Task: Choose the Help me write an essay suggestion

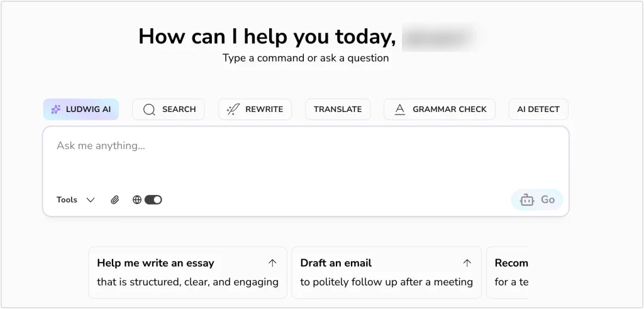Action: click(187, 272)
